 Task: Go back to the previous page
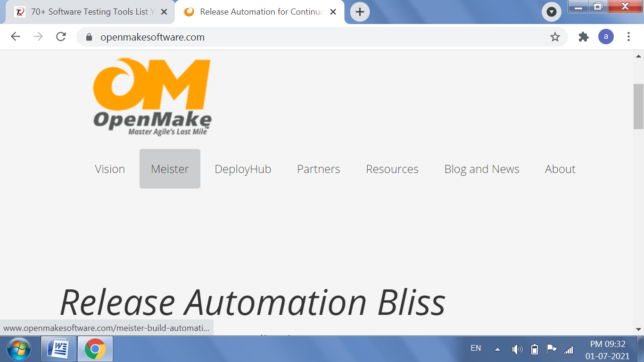16,37
